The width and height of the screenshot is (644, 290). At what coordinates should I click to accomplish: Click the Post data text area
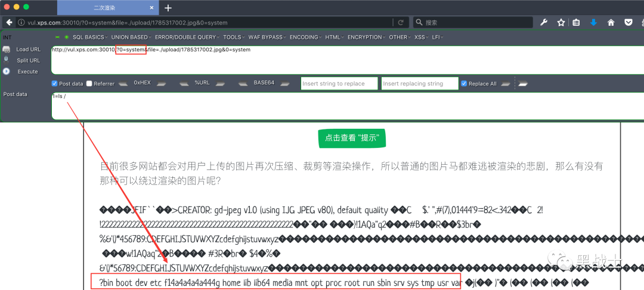point(347,106)
